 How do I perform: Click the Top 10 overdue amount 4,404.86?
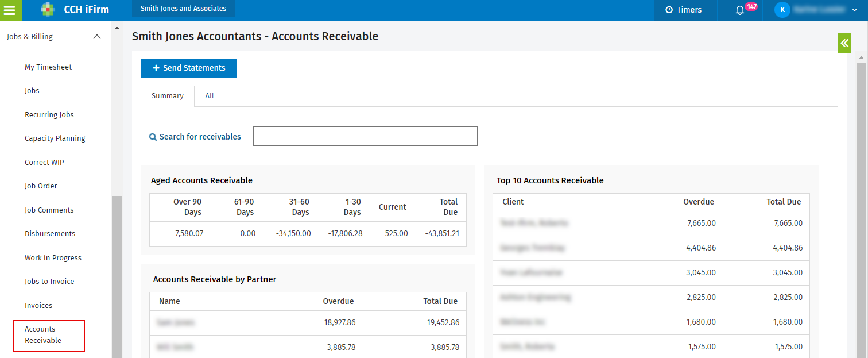click(701, 248)
